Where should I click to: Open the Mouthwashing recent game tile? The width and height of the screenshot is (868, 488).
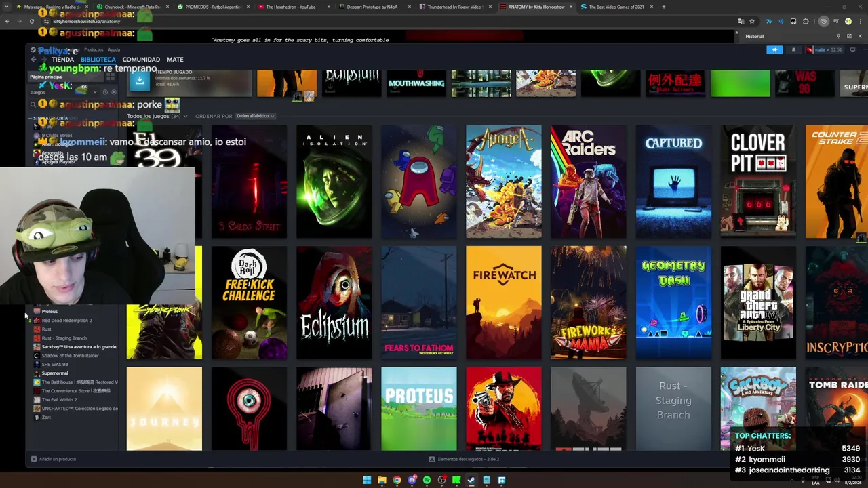(x=416, y=83)
